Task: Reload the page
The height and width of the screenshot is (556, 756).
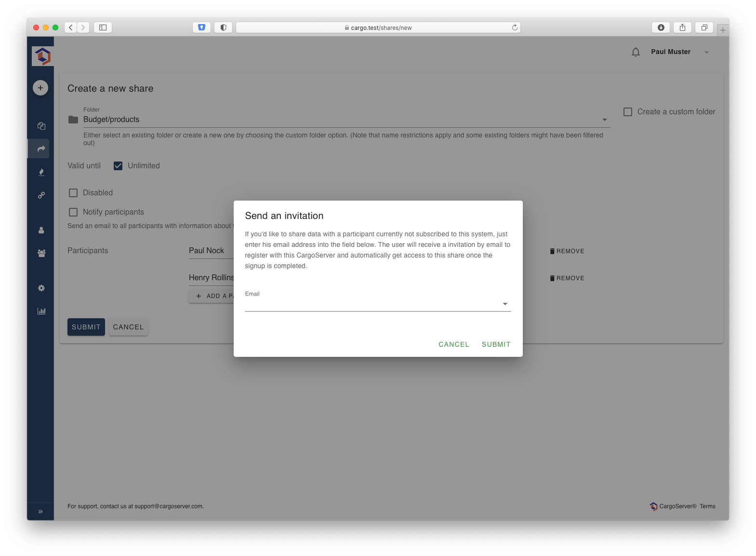Action: pyautogui.click(x=515, y=27)
